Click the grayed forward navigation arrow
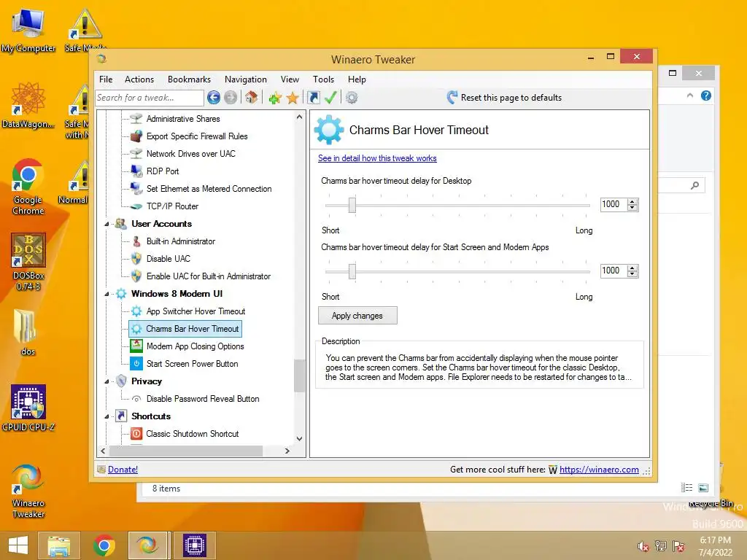 point(231,98)
